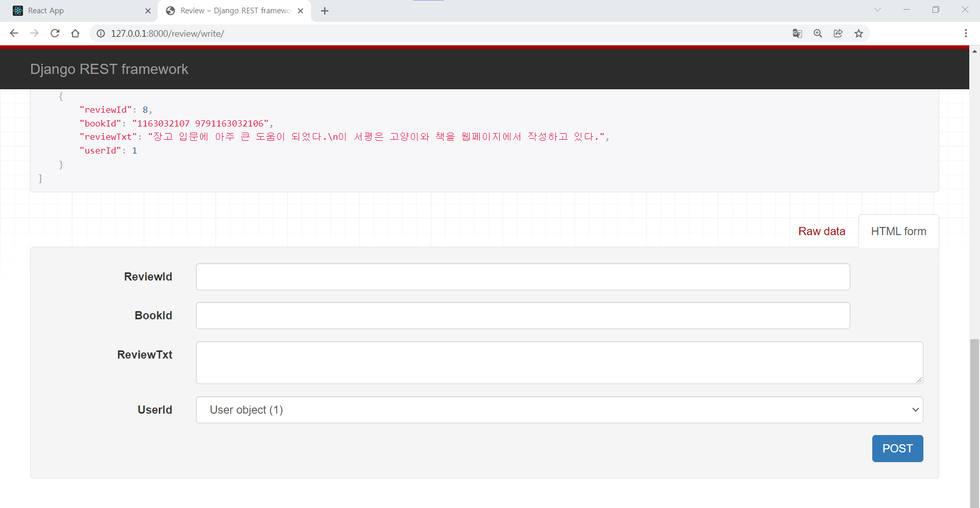View site information icon in address bar
The image size is (980, 508).
click(101, 33)
